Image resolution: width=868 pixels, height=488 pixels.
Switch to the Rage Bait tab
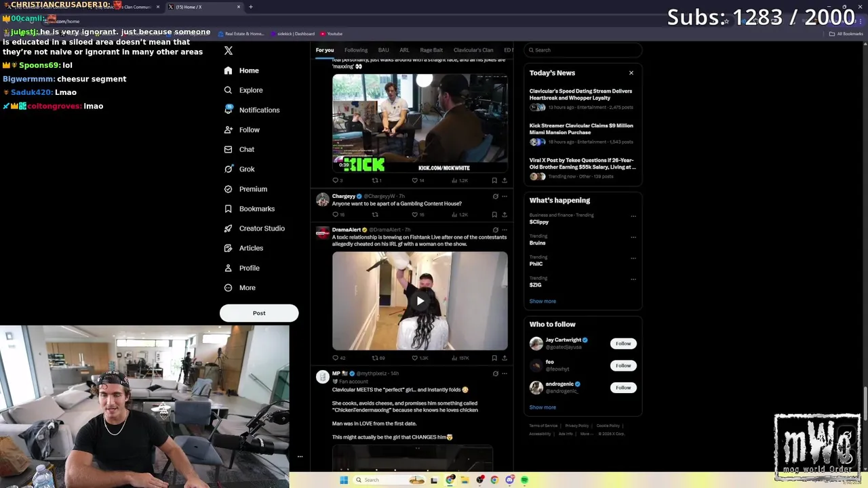[431, 50]
